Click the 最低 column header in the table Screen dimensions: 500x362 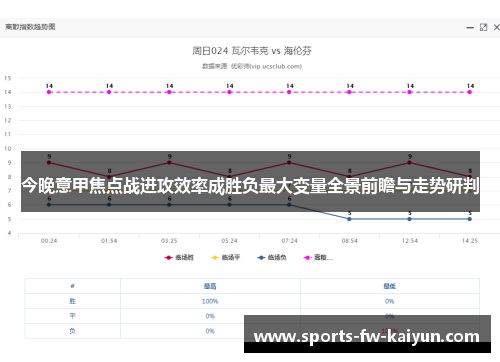pos(389,286)
